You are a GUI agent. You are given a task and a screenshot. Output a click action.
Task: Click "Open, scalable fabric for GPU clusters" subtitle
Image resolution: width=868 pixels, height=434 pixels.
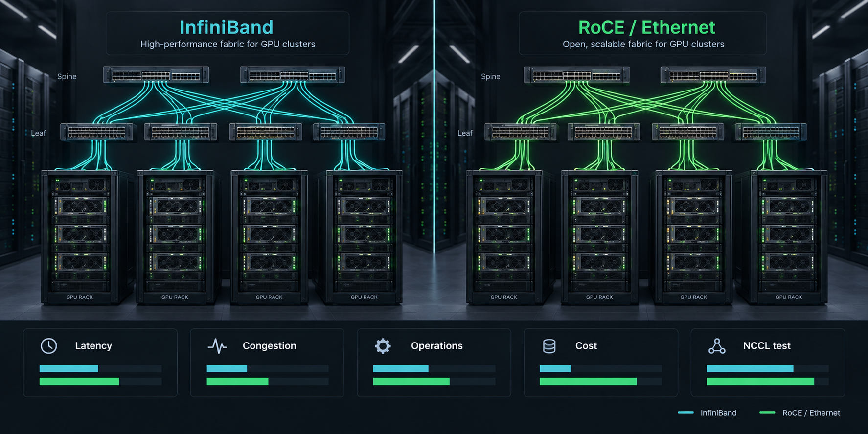click(x=643, y=44)
